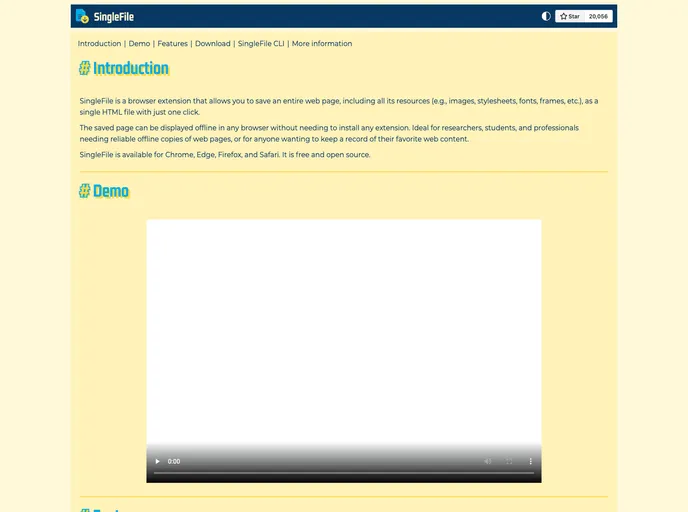Seek on the video progress bar
Image resolution: width=688 pixels, height=512 pixels.
pos(344,473)
